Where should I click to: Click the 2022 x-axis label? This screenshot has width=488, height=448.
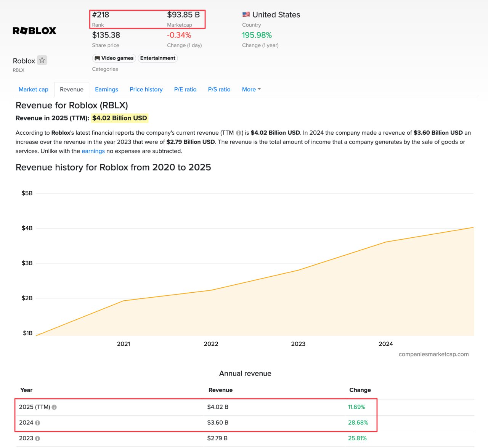[x=211, y=344]
